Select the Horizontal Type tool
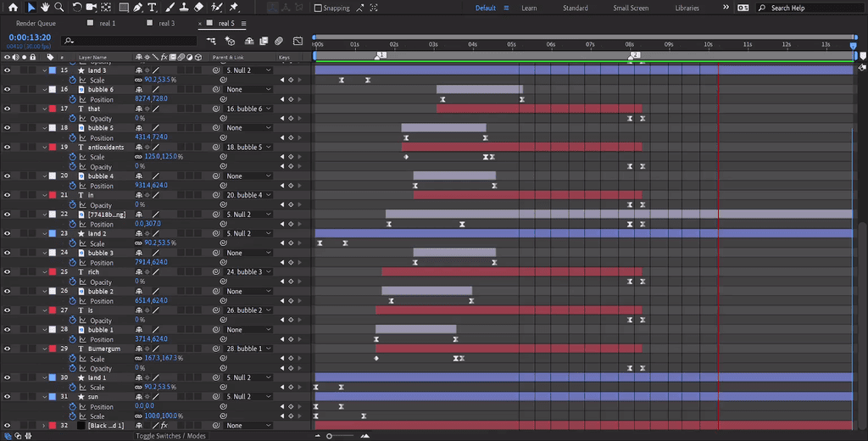The width and height of the screenshot is (868, 441). (x=152, y=8)
